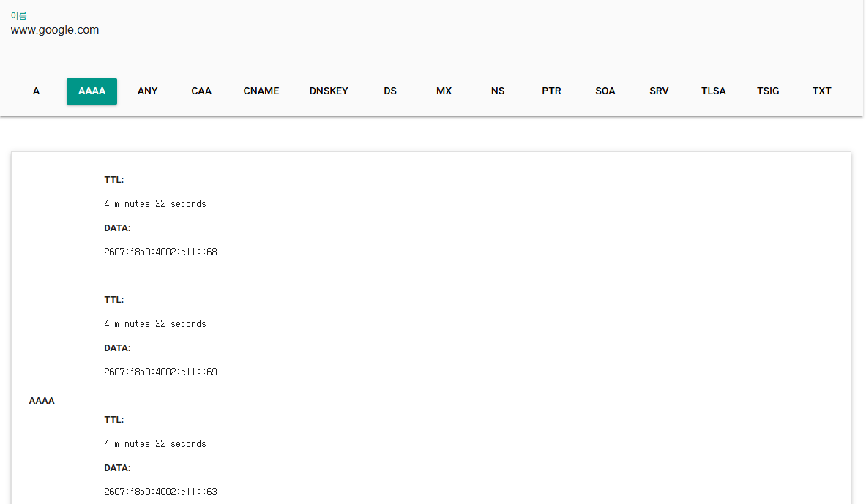Click the address 2607:f8b0:4002:c11::68

[x=161, y=252]
